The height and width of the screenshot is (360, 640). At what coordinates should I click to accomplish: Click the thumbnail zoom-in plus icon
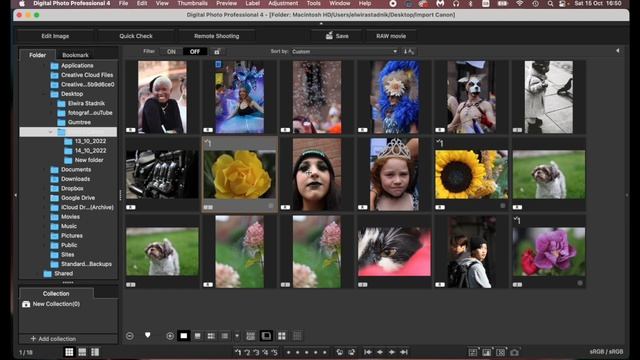tap(170, 336)
